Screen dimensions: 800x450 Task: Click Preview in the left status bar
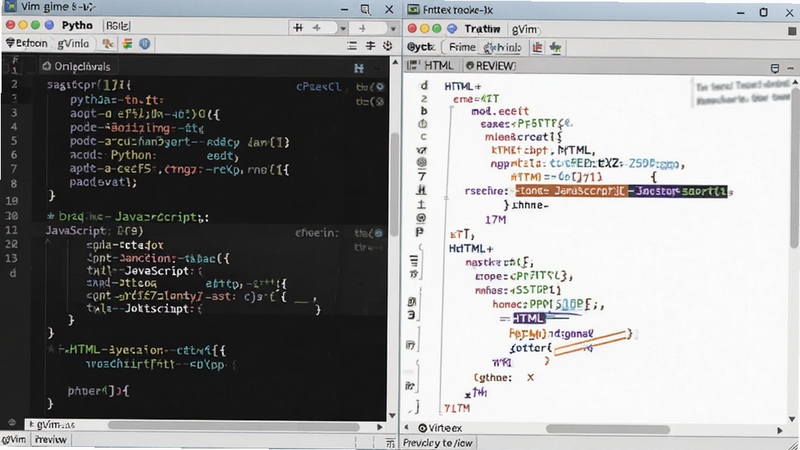(51, 439)
